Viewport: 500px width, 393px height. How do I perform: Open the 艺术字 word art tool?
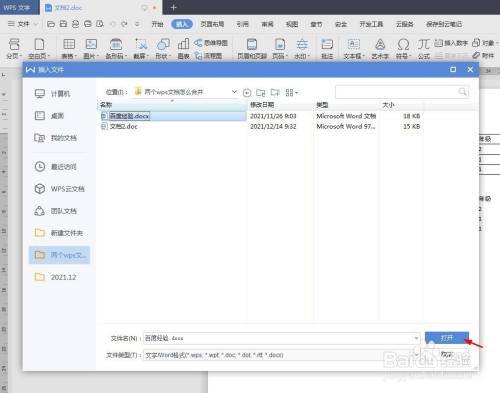[380, 49]
